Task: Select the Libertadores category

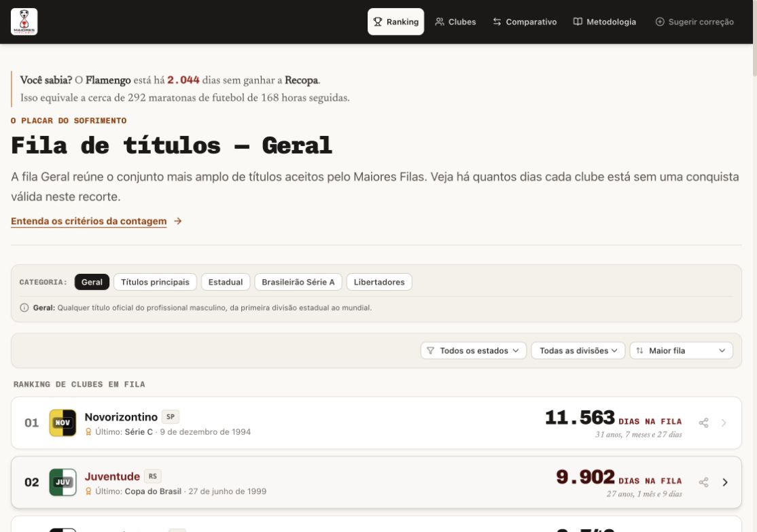Action: pos(379,282)
